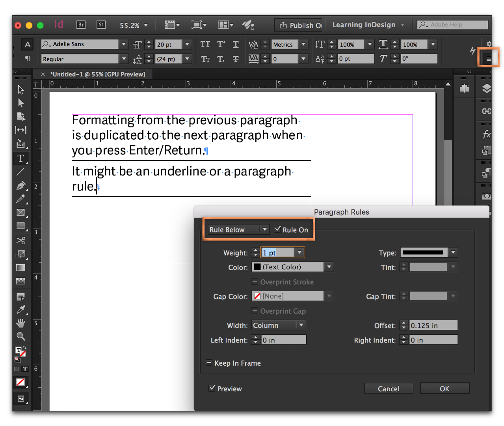The width and height of the screenshot is (504, 426).
Task: Select the Eyedropper tool
Action: [x=20, y=310]
